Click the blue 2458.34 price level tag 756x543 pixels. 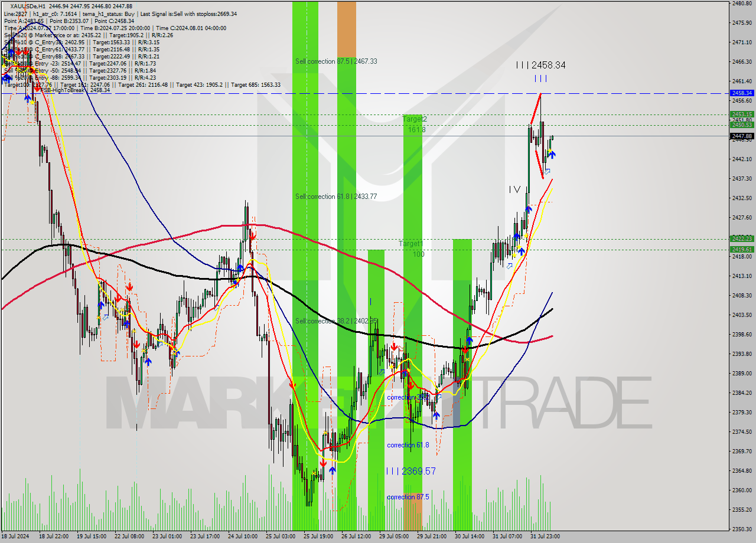(742, 93)
